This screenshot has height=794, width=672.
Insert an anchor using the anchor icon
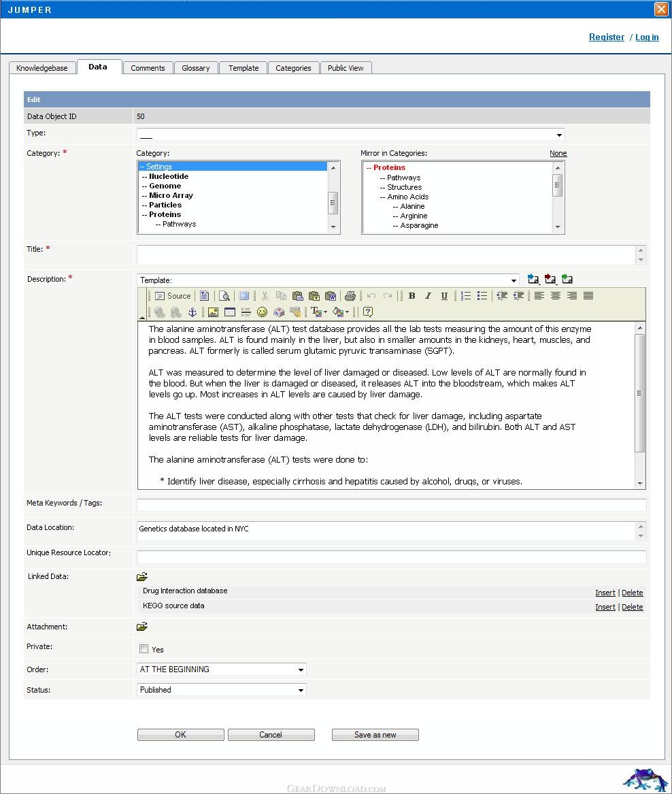192,312
